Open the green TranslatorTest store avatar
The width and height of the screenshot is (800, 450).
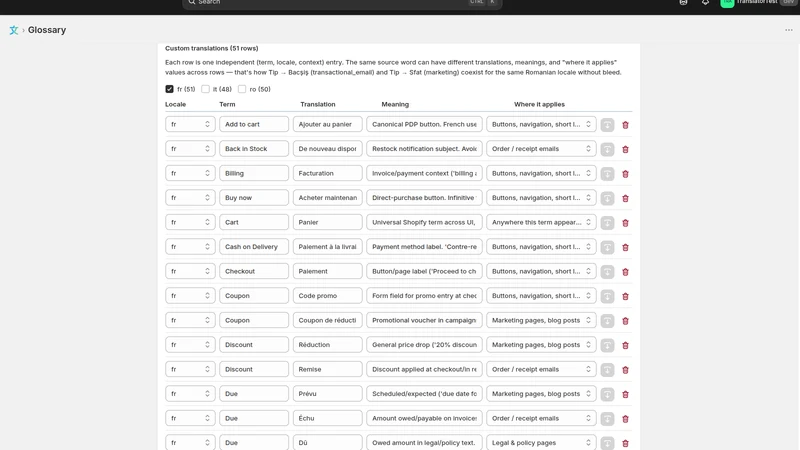[x=727, y=3]
